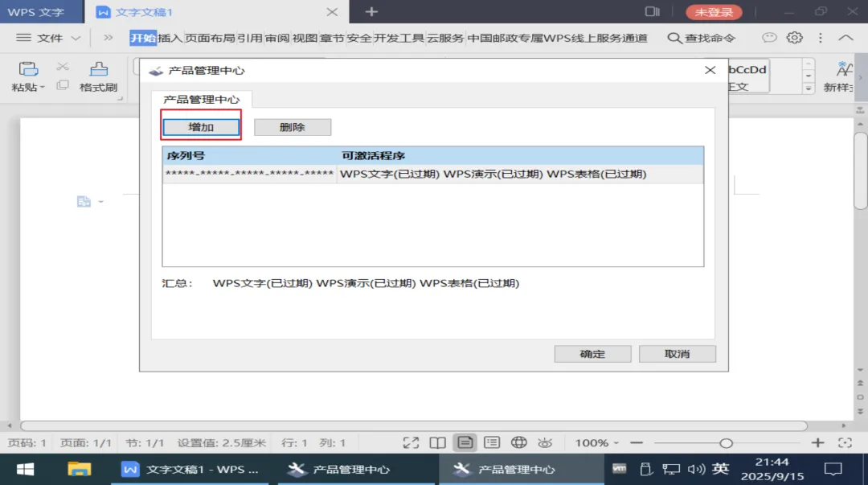Open the notification center icon
The width and height of the screenshot is (868, 485).
[833, 470]
